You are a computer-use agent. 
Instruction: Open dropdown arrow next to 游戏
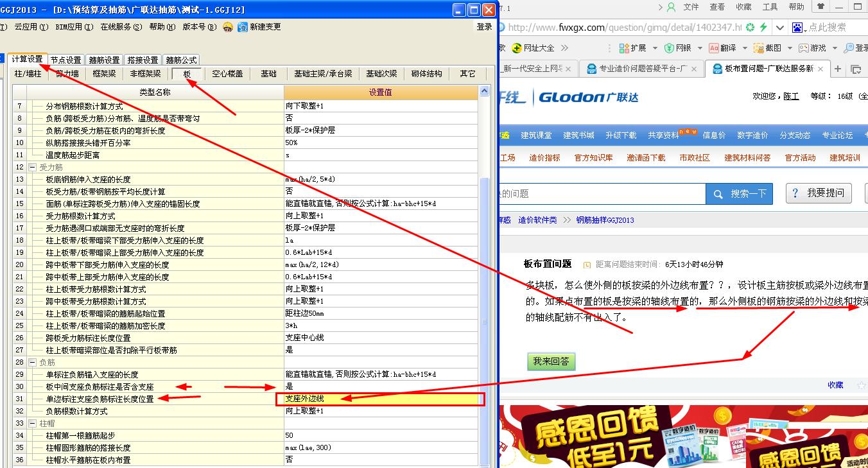pyautogui.click(x=834, y=48)
